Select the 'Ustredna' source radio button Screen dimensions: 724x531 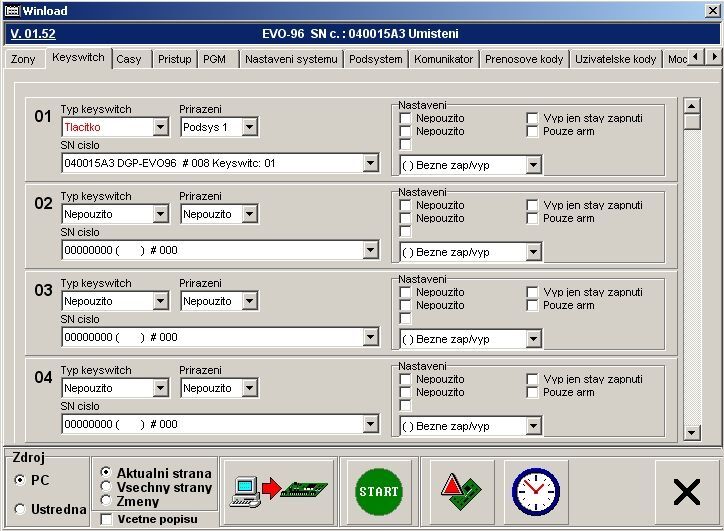pyautogui.click(x=20, y=509)
